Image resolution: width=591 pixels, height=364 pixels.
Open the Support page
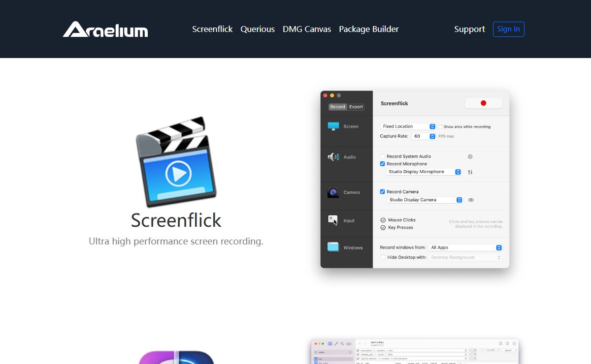469,29
